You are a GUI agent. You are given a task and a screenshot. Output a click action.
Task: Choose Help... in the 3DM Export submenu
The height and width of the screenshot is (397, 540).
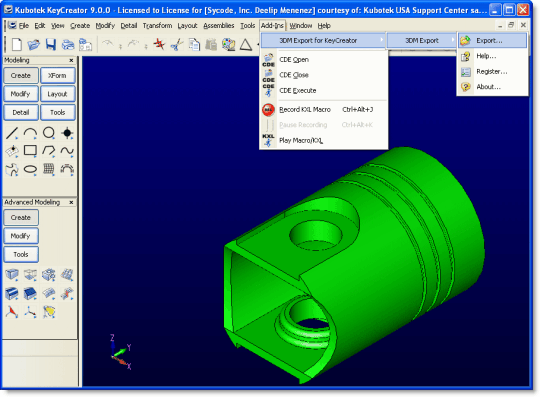pyautogui.click(x=492, y=56)
